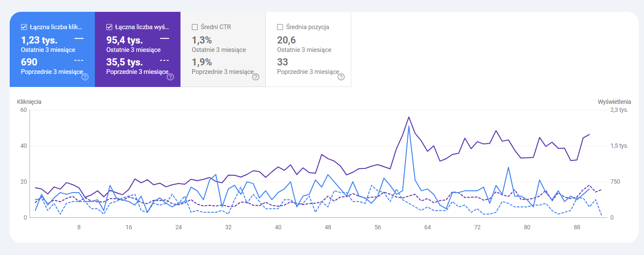Open help icon in the clicks card
Image resolution: width=644 pixels, height=255 pixels.
[x=85, y=77]
